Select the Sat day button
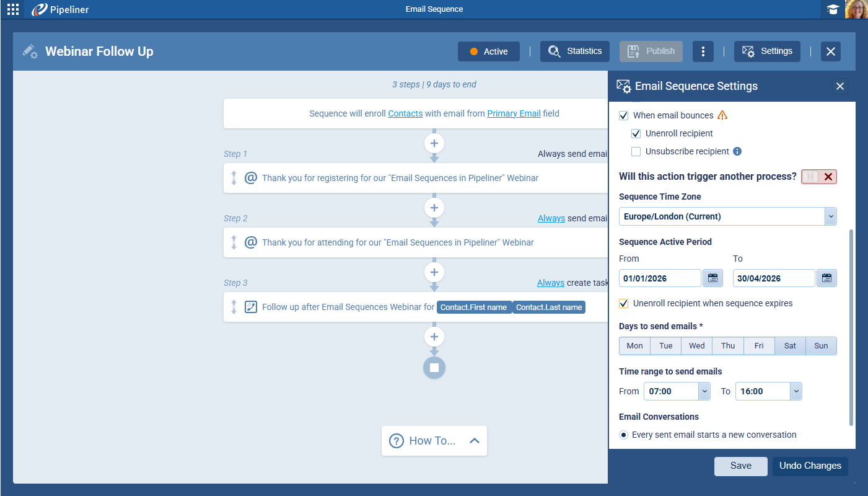Screen dimensions: 868x496 [790, 346]
